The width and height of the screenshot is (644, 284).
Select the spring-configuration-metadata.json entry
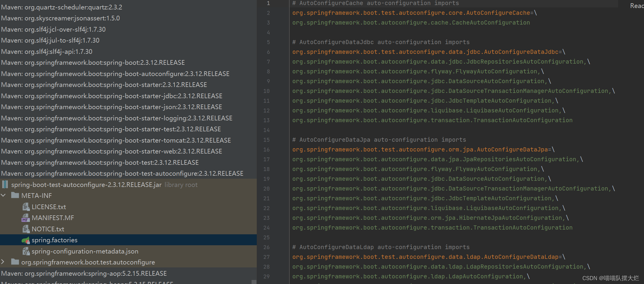[85, 251]
